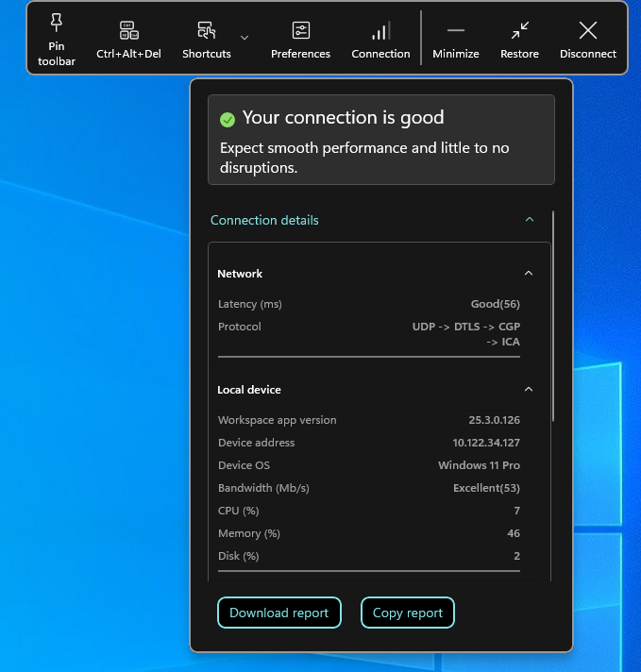The width and height of the screenshot is (641, 672).
Task: Send Ctrl+Alt+Del to the session
Action: pos(128,30)
